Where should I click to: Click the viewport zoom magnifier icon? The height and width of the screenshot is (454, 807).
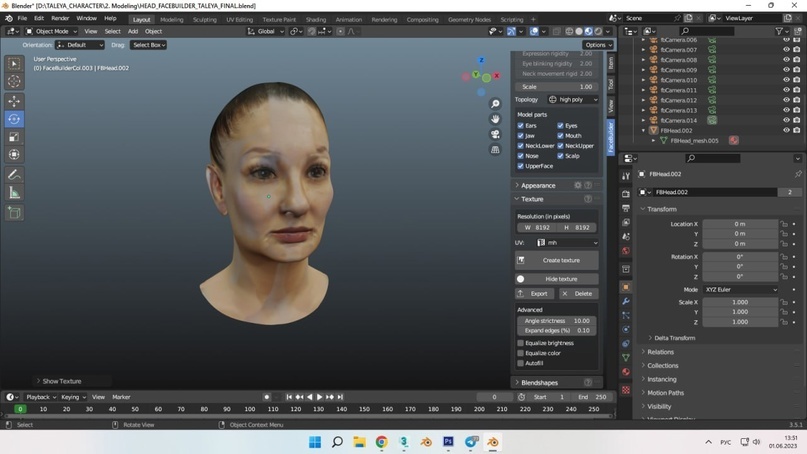point(495,104)
